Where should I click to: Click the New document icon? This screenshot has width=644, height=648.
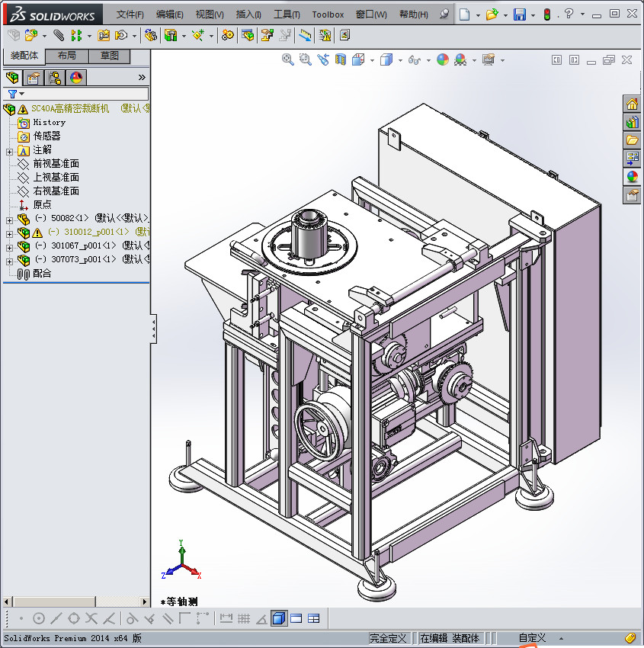(464, 14)
